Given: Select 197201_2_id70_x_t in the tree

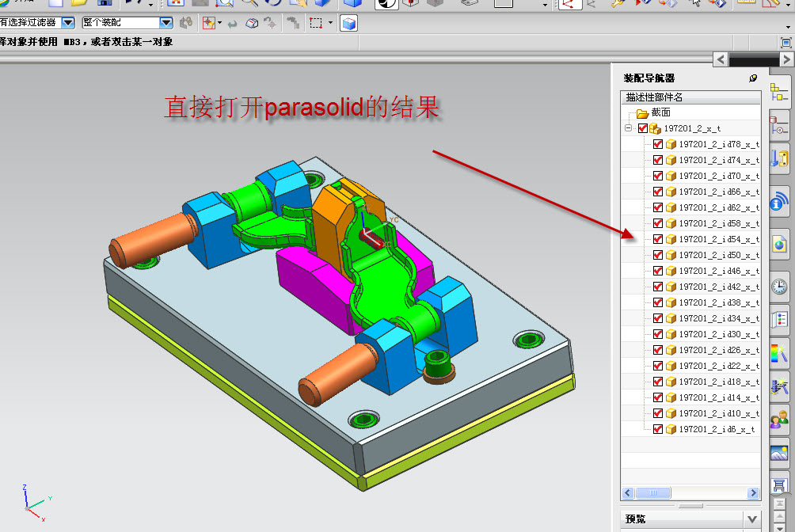Looking at the screenshot, I should tap(719, 176).
